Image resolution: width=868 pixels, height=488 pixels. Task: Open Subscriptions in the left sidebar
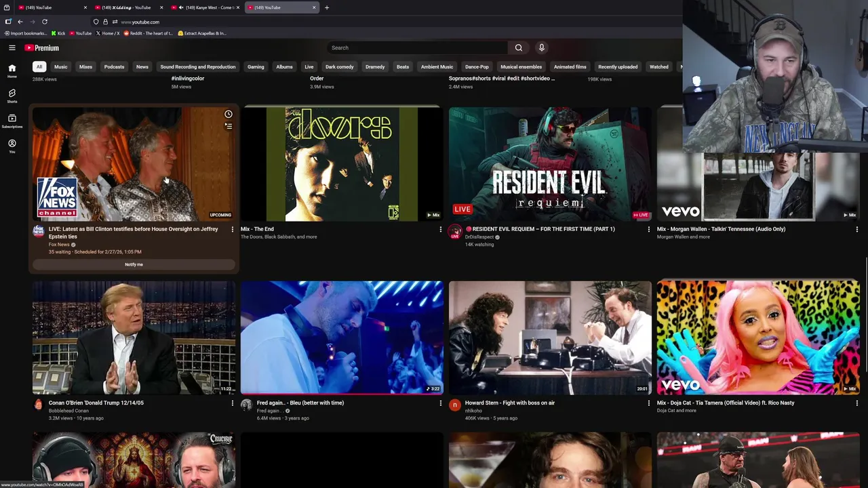12,121
